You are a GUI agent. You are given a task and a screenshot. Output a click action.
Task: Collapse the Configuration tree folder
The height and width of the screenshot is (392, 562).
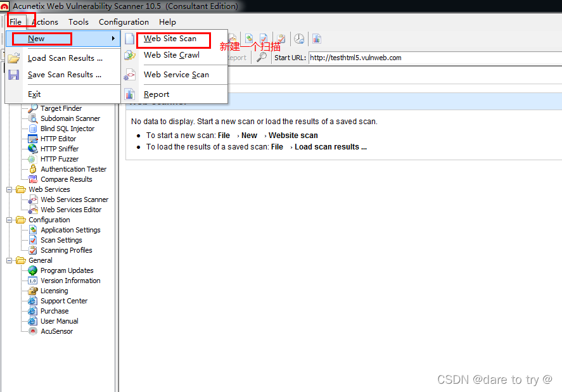pyautogui.click(x=10, y=220)
